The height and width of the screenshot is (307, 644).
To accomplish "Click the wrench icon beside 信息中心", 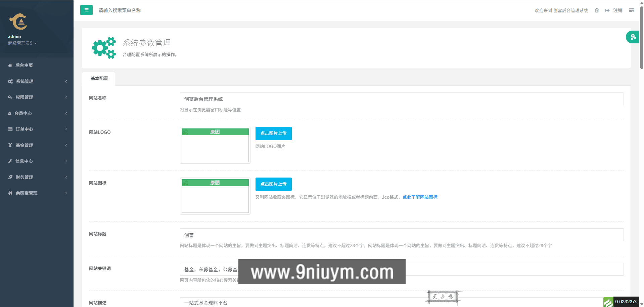I will [10, 161].
